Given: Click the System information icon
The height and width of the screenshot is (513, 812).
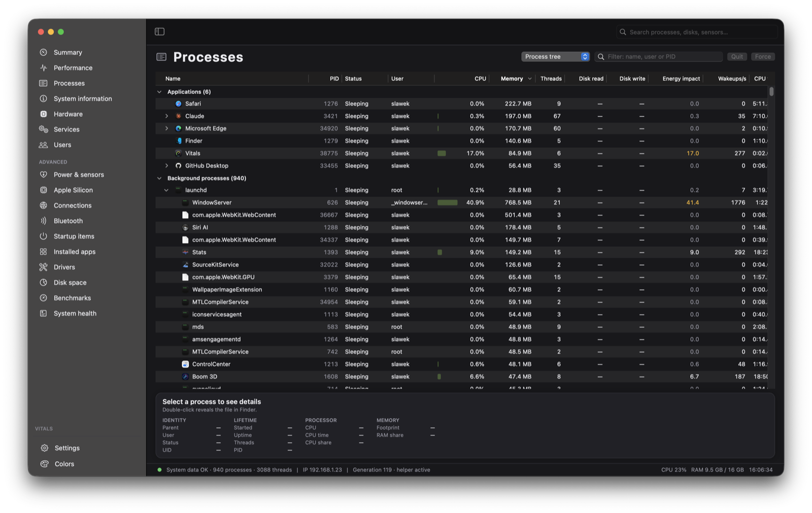Looking at the screenshot, I should (x=44, y=98).
